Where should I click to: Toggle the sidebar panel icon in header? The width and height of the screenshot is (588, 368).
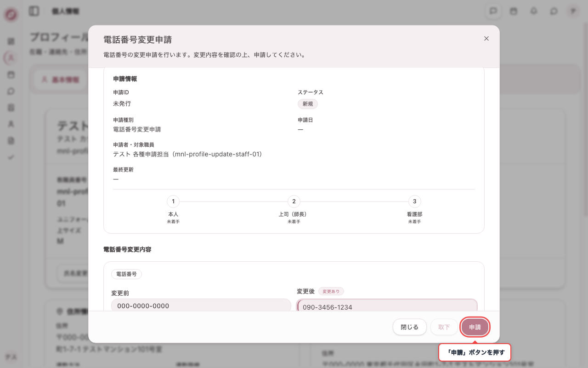(x=34, y=11)
